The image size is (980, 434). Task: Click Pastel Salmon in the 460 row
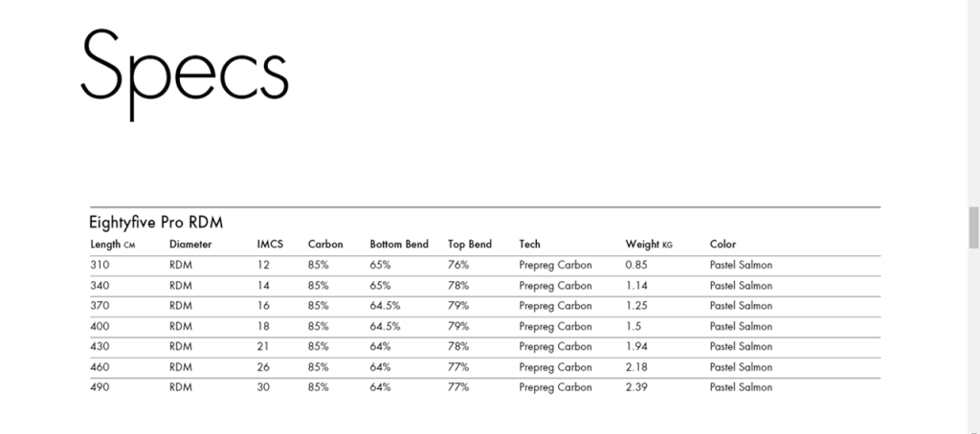coord(741,367)
